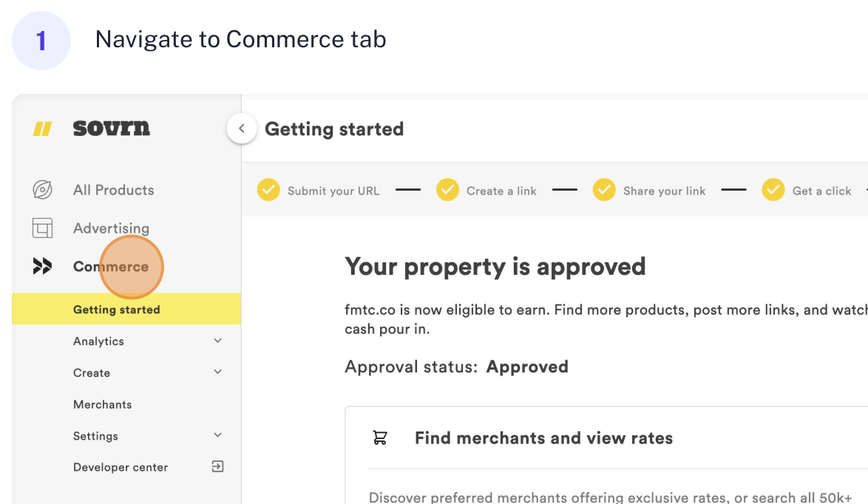Select the Commerce label in the sidebar

click(111, 267)
